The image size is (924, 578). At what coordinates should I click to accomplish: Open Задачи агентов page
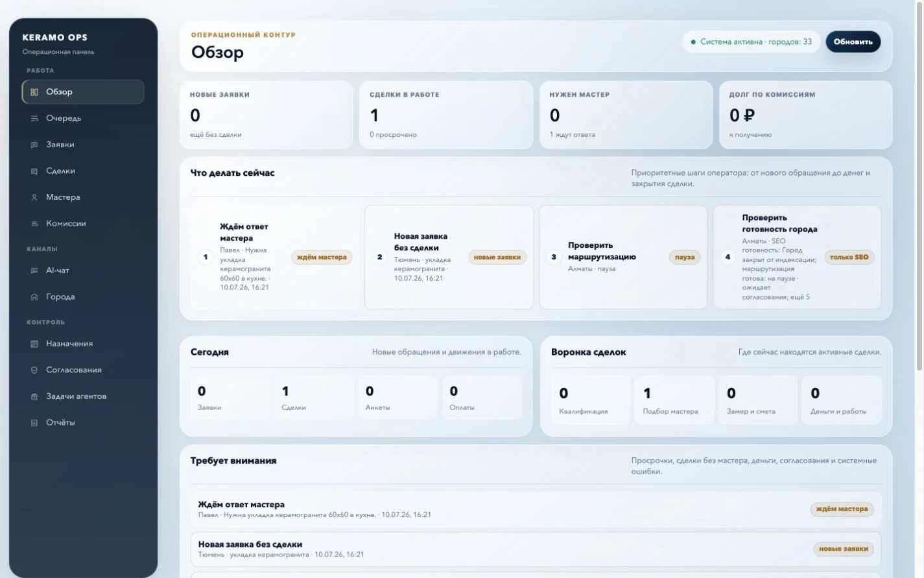pyautogui.click(x=83, y=396)
